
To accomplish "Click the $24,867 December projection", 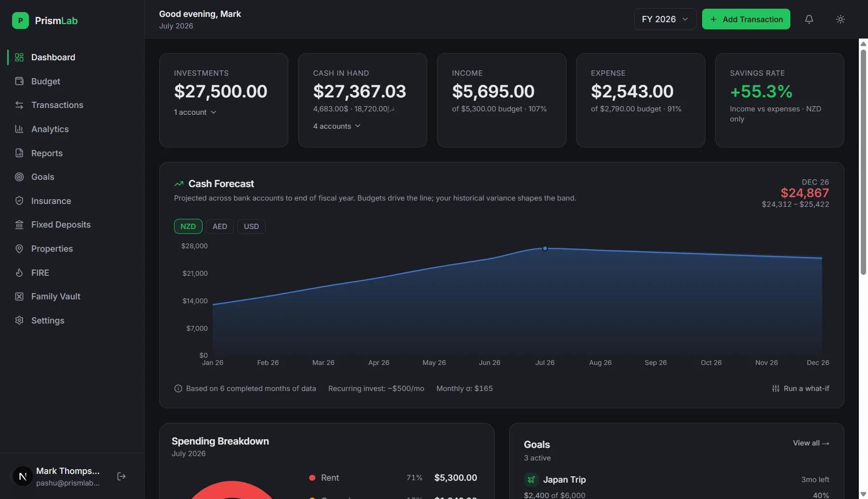I will tap(805, 193).
